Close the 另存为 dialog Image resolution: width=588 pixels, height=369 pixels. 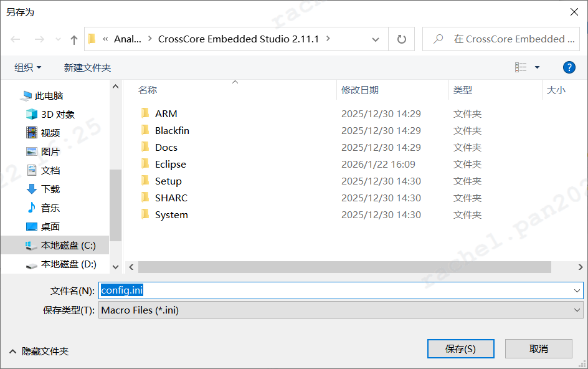pyautogui.click(x=574, y=12)
